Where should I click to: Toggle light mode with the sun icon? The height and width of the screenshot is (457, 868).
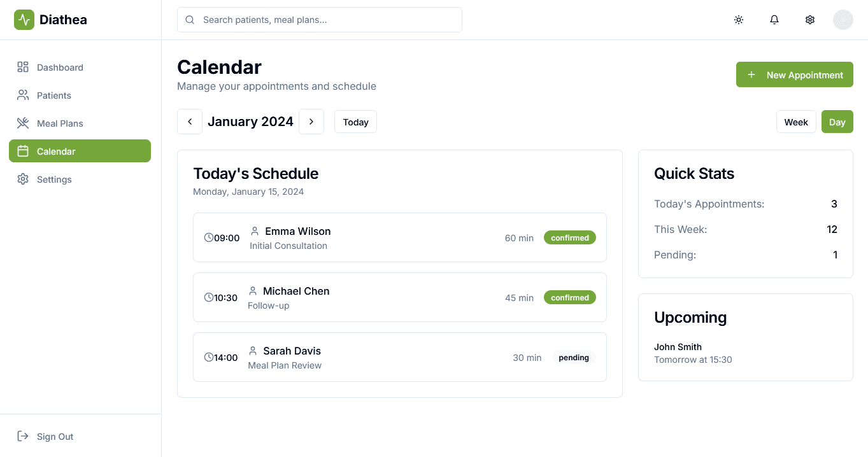tap(738, 20)
